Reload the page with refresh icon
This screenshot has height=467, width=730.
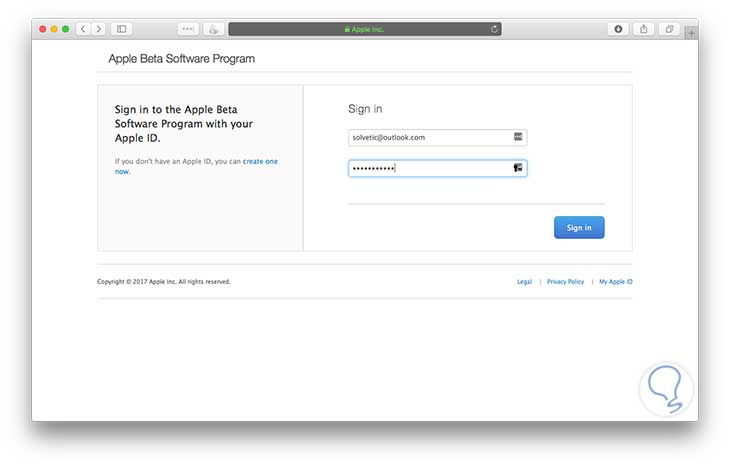tap(494, 29)
